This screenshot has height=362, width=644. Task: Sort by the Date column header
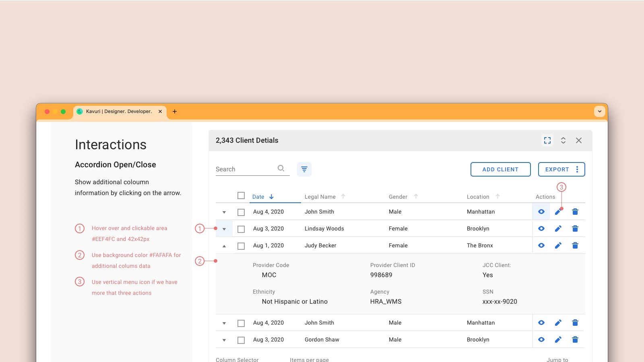[258, 197]
